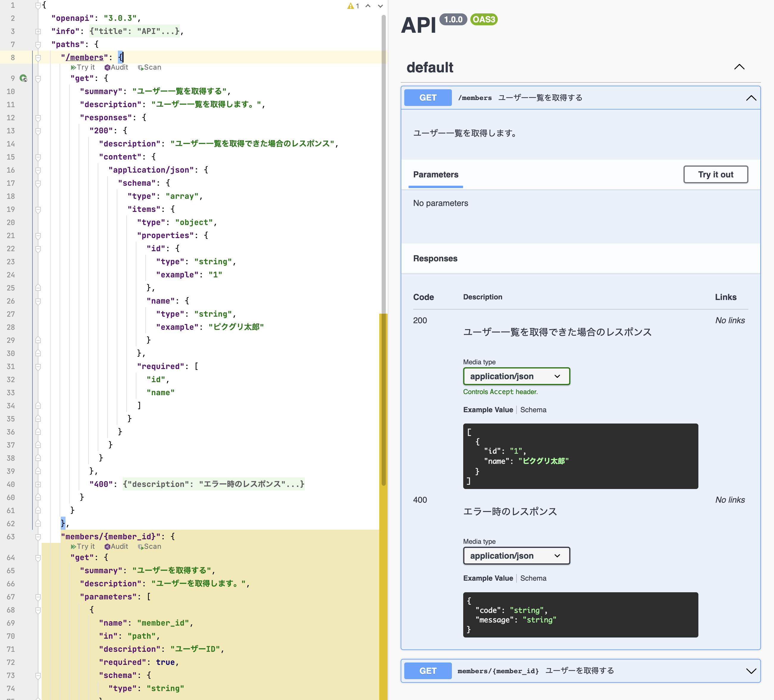Collapse the default tag section

[739, 67]
